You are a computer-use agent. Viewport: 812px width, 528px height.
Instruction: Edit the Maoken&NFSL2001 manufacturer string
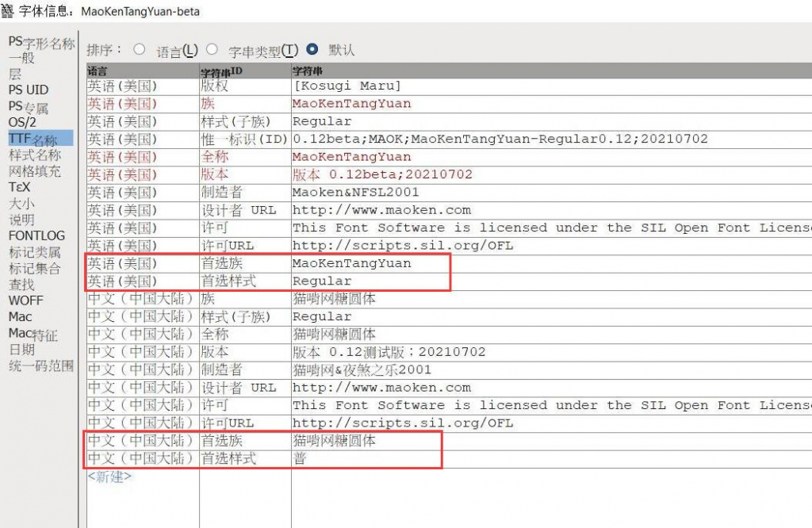click(x=355, y=192)
